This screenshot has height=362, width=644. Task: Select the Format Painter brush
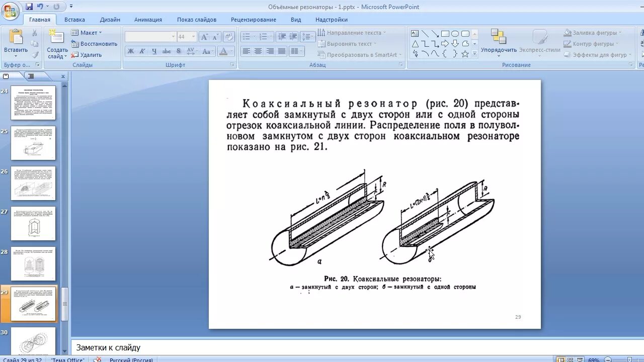click(x=35, y=55)
